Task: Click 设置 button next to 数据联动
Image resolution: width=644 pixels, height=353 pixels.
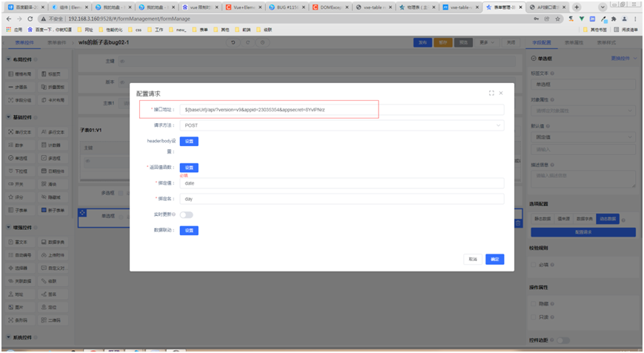Action: [189, 230]
